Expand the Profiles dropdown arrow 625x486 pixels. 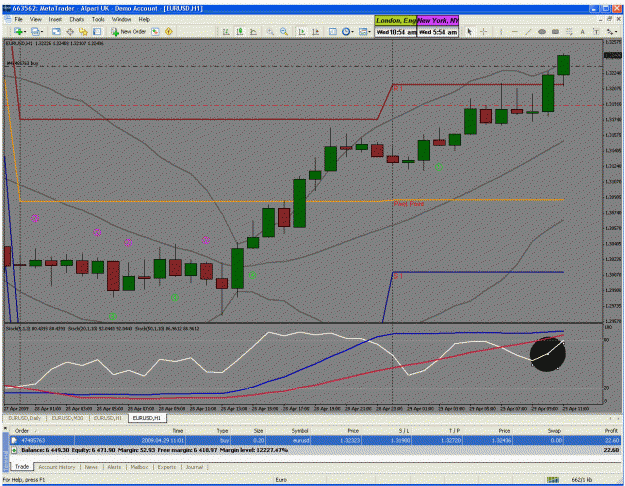coord(42,32)
